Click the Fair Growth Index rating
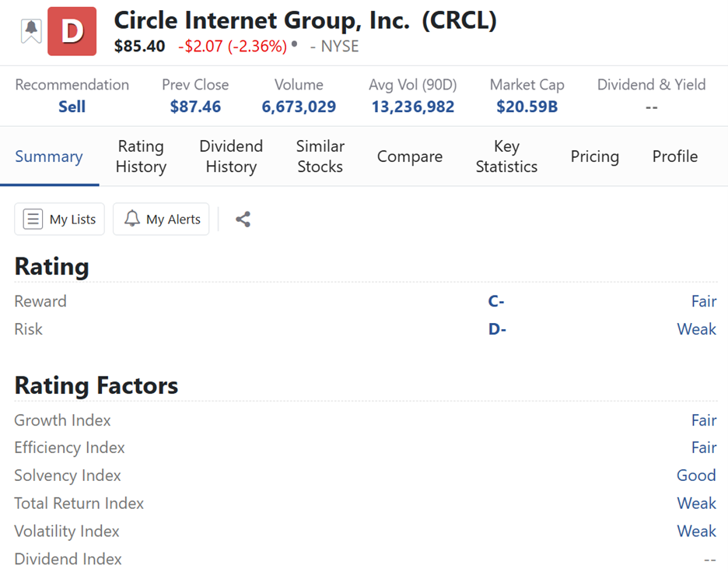This screenshot has height=572, width=728. coord(703,420)
